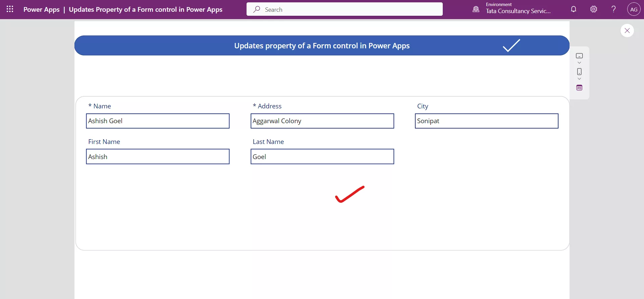Click the search magnifier icon
This screenshot has width=644, height=299.
[257, 9]
